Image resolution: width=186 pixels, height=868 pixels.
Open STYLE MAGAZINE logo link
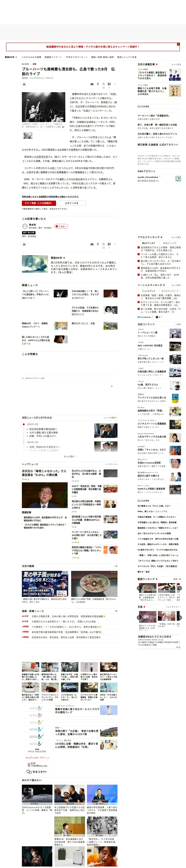[37, 751]
